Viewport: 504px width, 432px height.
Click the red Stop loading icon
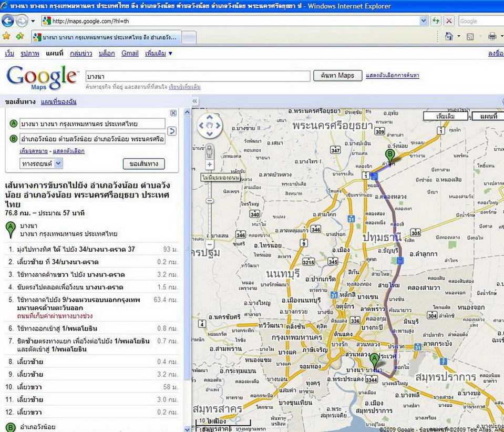tap(449, 21)
